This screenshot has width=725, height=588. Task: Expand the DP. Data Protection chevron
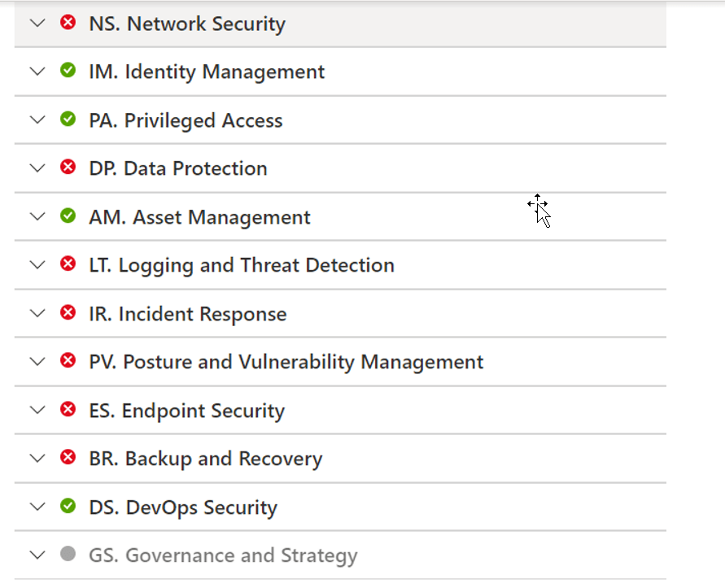[x=37, y=168]
